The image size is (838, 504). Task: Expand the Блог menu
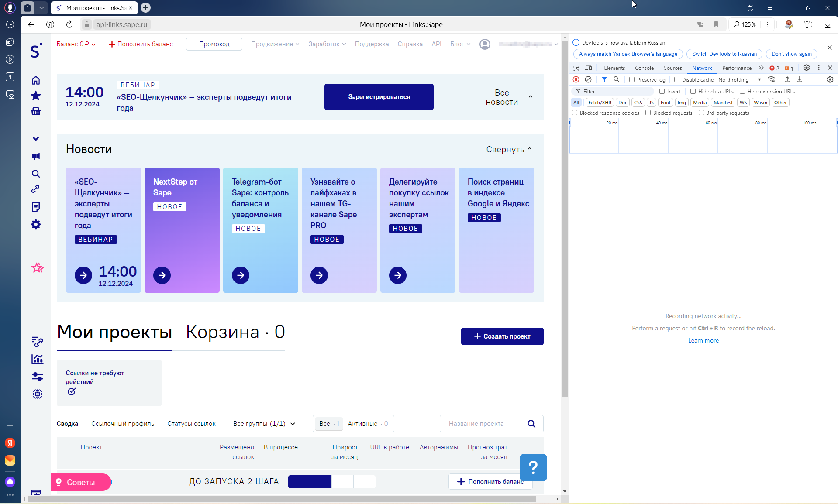pyautogui.click(x=460, y=44)
